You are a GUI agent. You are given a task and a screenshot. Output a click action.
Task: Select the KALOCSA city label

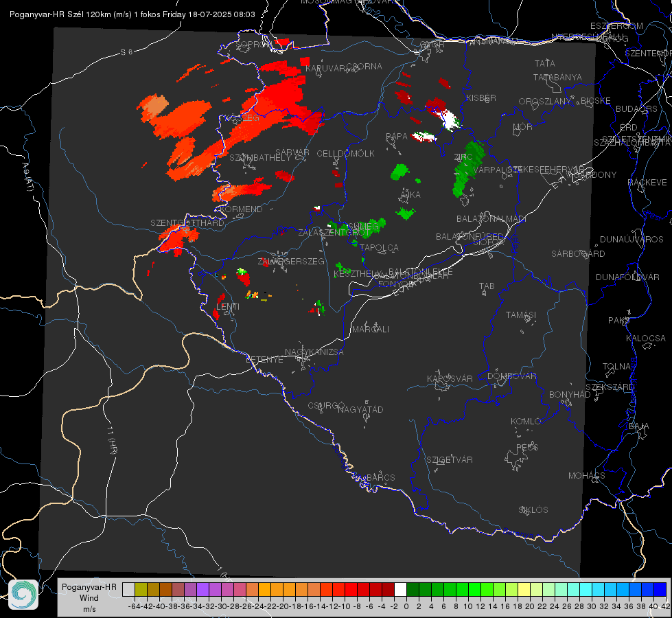[x=646, y=338]
